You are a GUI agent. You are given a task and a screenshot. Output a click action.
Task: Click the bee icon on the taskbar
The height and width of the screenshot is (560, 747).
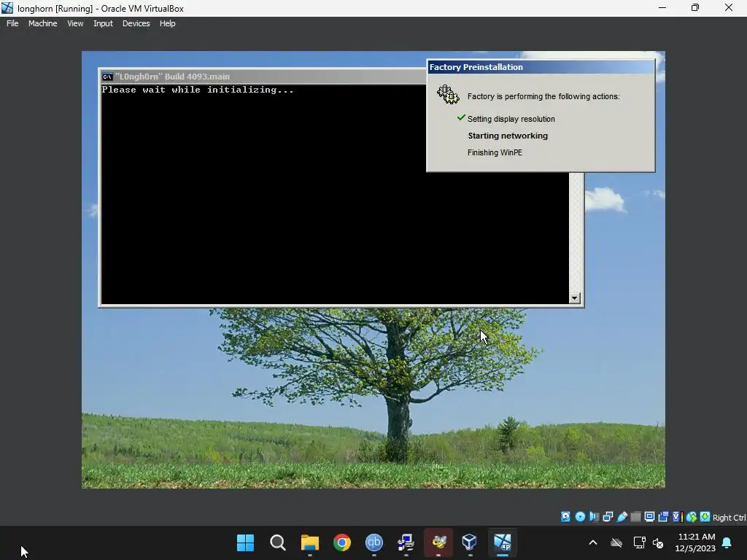[x=438, y=542]
